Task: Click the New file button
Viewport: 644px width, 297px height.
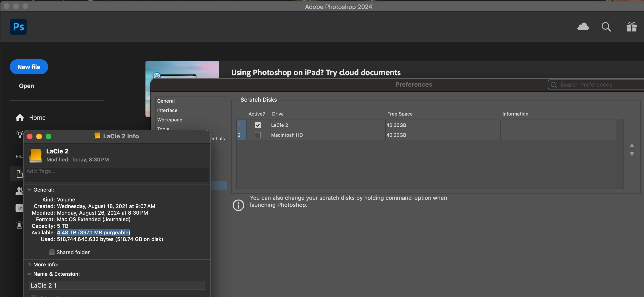Action: [x=29, y=67]
